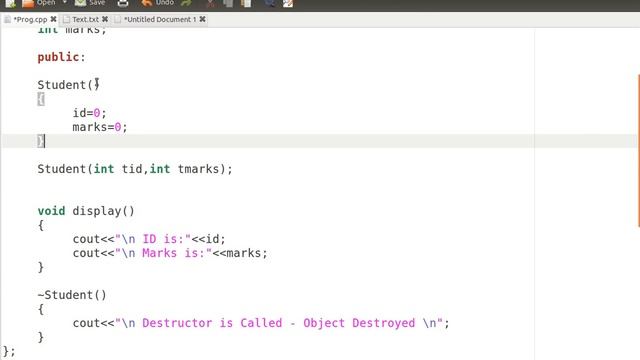Viewport: 640px width, 360px height.
Task: Click the 'void display()' line
Action: pos(86,211)
